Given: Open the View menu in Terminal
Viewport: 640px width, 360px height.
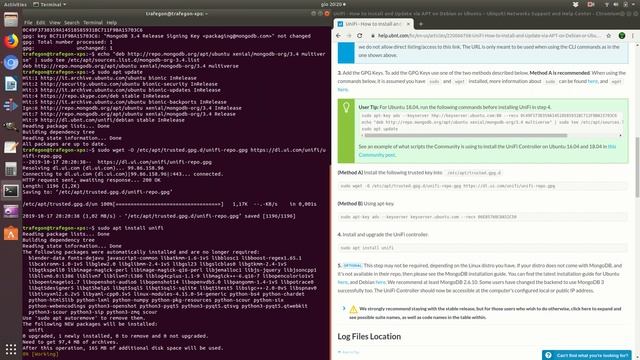Looking at the screenshot, I should (x=55, y=22).
